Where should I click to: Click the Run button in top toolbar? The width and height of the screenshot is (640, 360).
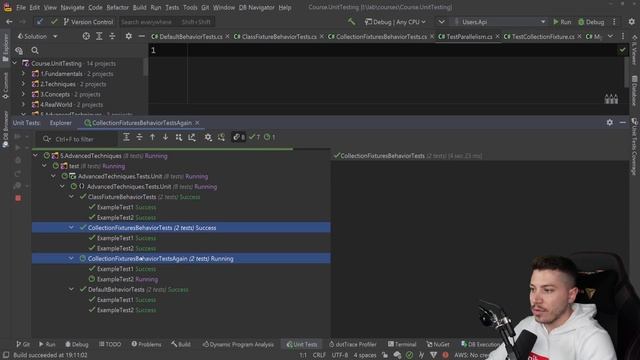pos(562,22)
